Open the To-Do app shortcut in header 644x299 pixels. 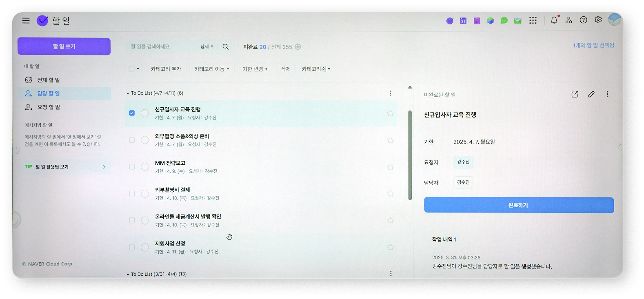click(x=450, y=21)
